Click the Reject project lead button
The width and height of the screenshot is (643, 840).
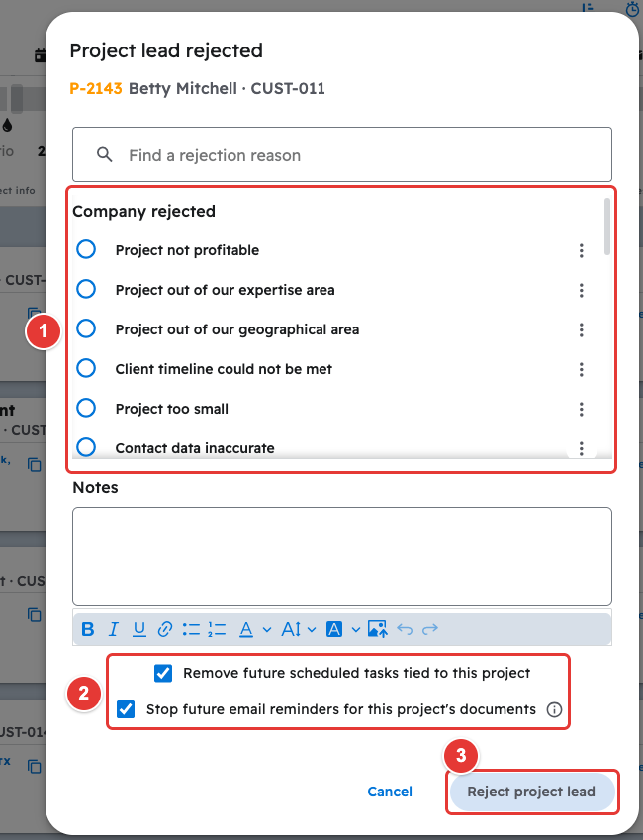(x=532, y=792)
